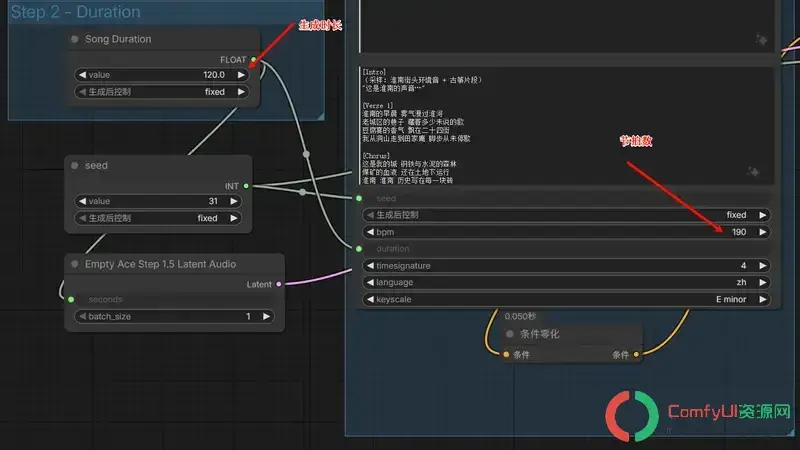
Task: Open seed node 生成后控制 fixed combo
Action: coord(158,218)
